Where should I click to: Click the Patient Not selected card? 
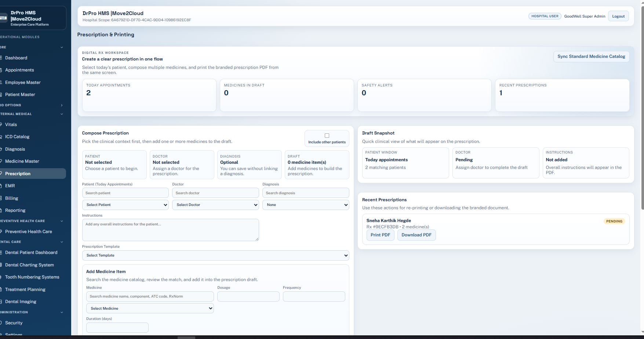[114, 165]
